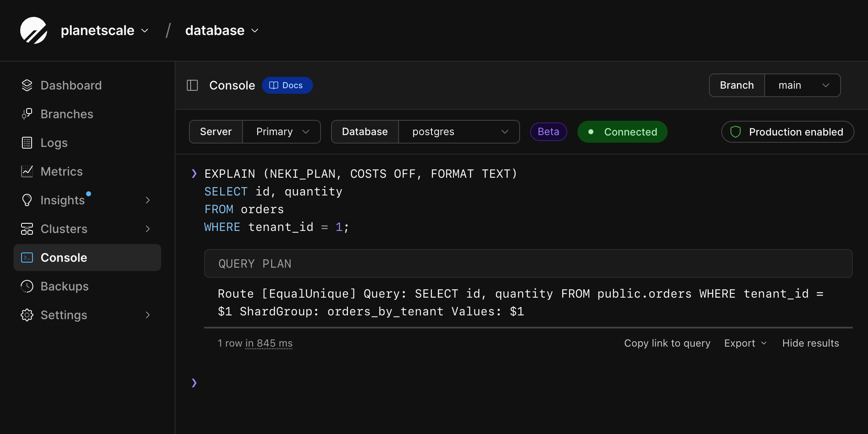Open the Export dropdown menu

click(745, 343)
